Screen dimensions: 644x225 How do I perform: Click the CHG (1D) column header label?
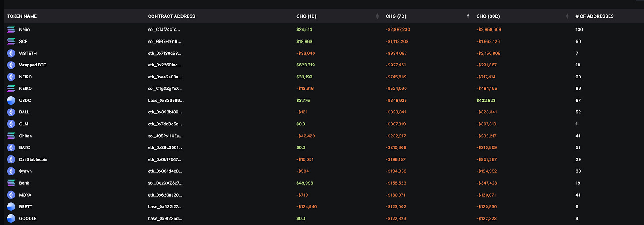pos(306,16)
